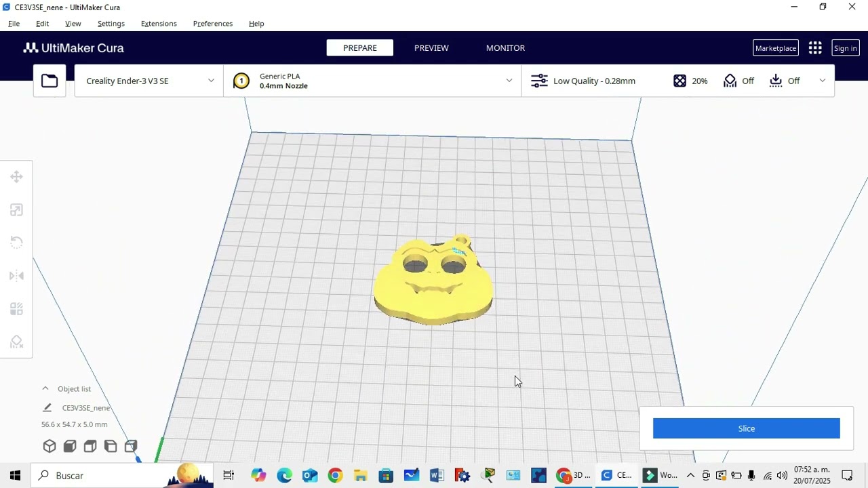The height and width of the screenshot is (488, 868).
Task: Select the Move tool in left toolbar
Action: point(16,177)
